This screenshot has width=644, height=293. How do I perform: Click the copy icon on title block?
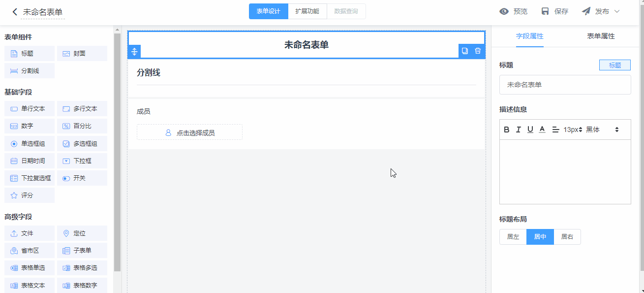465,51
